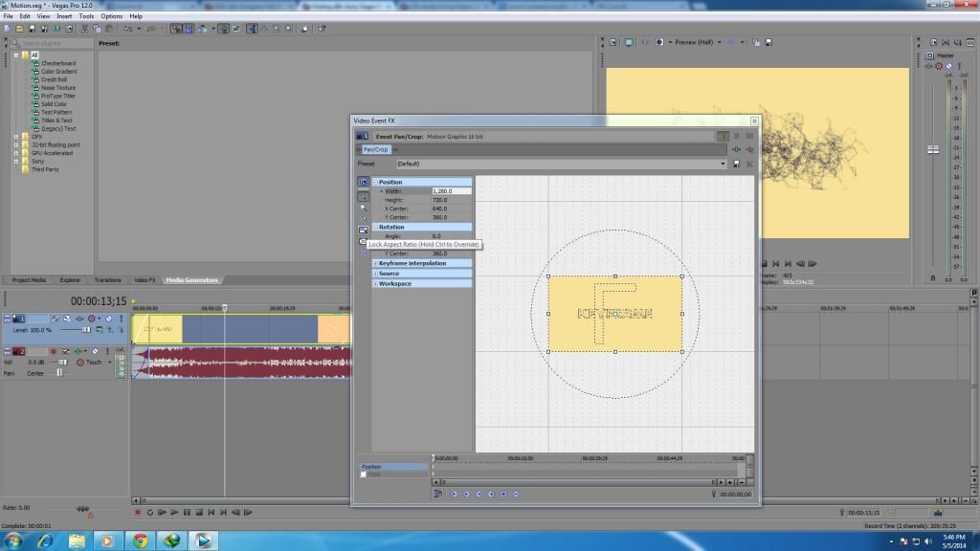Switch to the Project Media tab
Viewport: 980px width, 551px height.
point(29,280)
